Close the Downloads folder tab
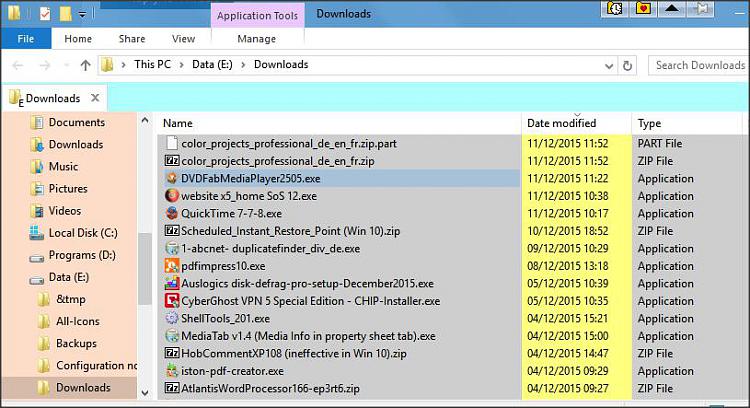The image size is (750, 408). pyautogui.click(x=95, y=98)
